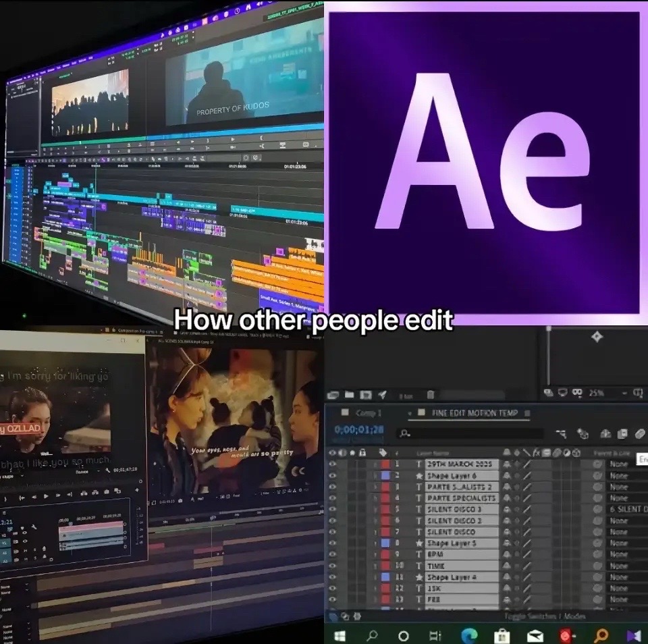Screen dimensions: 648x644
Task: Click the Draft 3D icon
Action: 583,433
